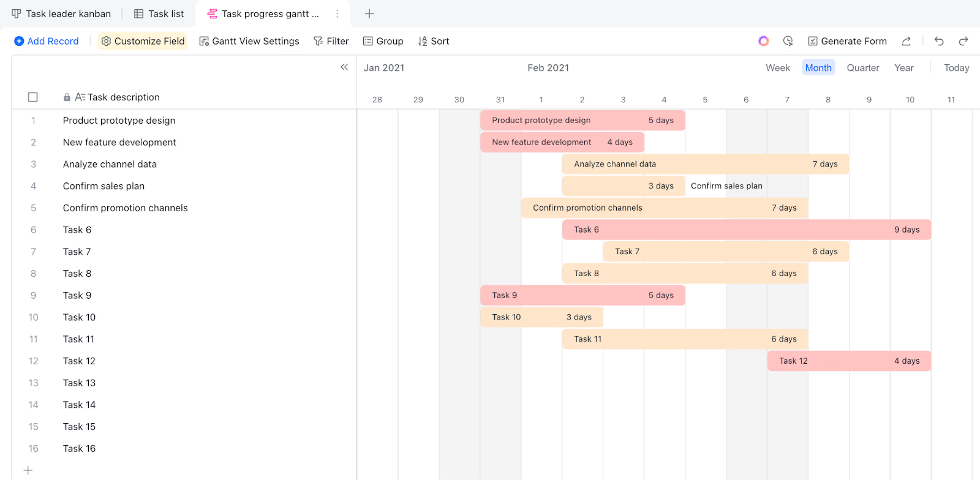This screenshot has width=980, height=480.
Task: Select the red Task 6 gantt bar
Action: 747,230
